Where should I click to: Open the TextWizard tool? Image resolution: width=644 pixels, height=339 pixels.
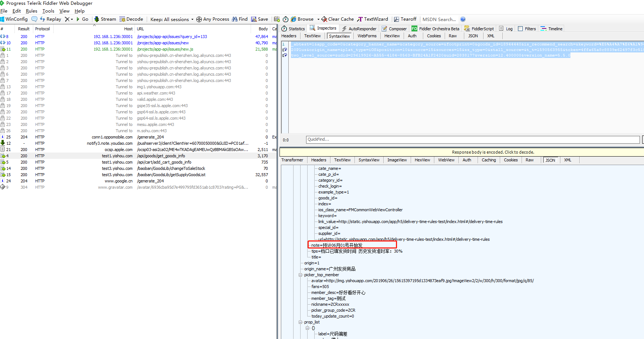point(373,19)
